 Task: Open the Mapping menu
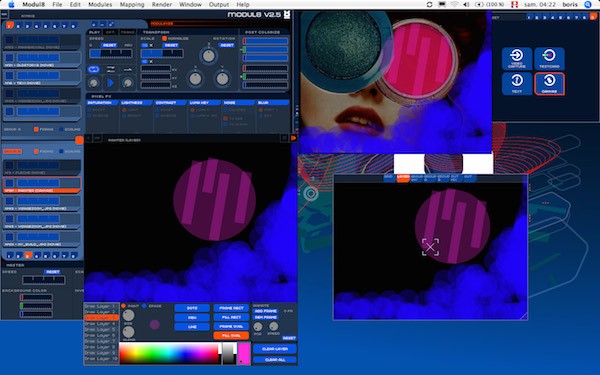click(132, 5)
